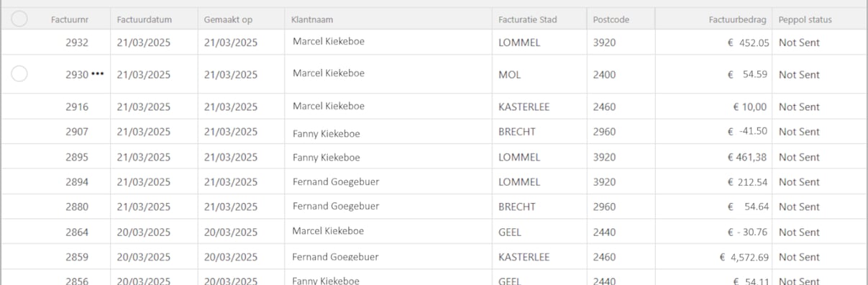Sort by the Factuurdatum column header
This screenshot has width=868, height=285.
coord(144,19)
